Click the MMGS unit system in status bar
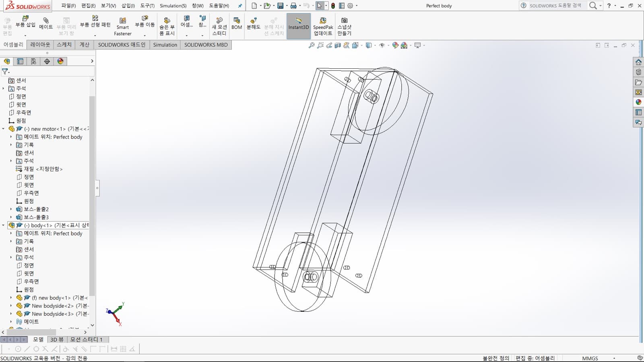 tap(590, 358)
